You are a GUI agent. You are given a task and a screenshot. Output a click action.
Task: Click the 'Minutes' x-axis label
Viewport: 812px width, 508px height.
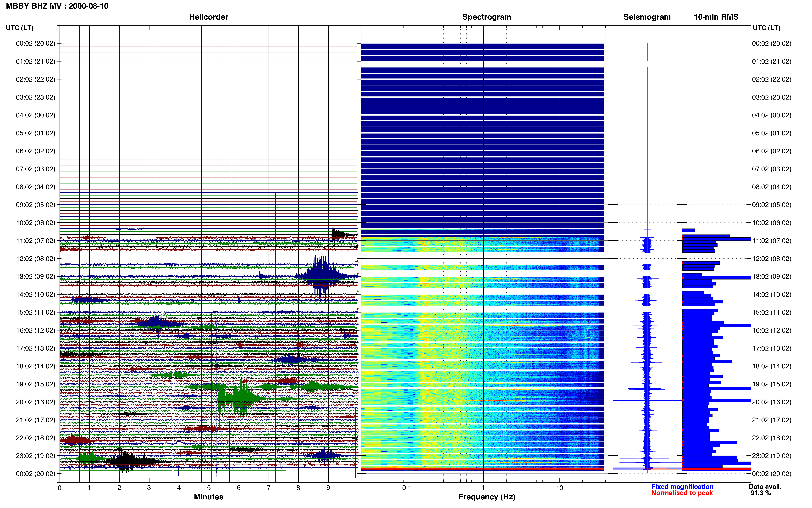coord(209,497)
